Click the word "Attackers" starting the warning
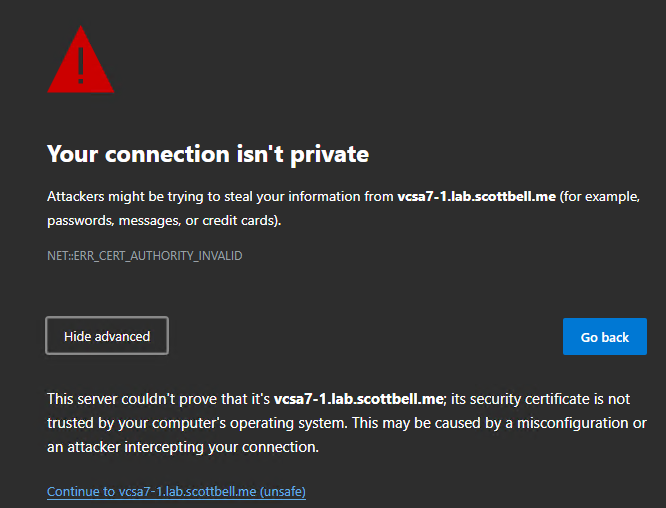666x508 pixels. (78, 197)
